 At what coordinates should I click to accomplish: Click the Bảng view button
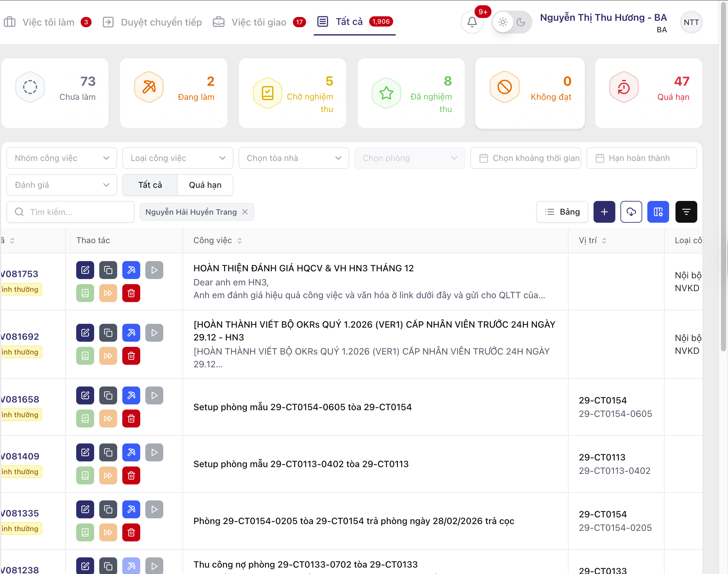tap(562, 212)
